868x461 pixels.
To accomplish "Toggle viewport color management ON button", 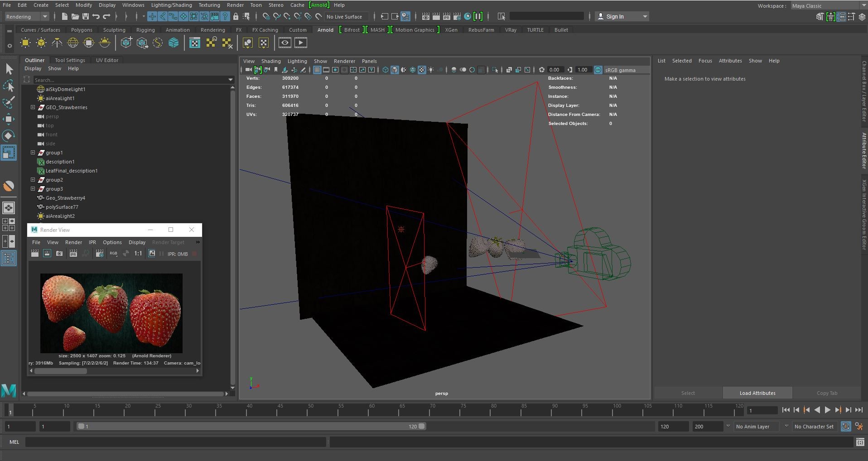I will point(598,70).
